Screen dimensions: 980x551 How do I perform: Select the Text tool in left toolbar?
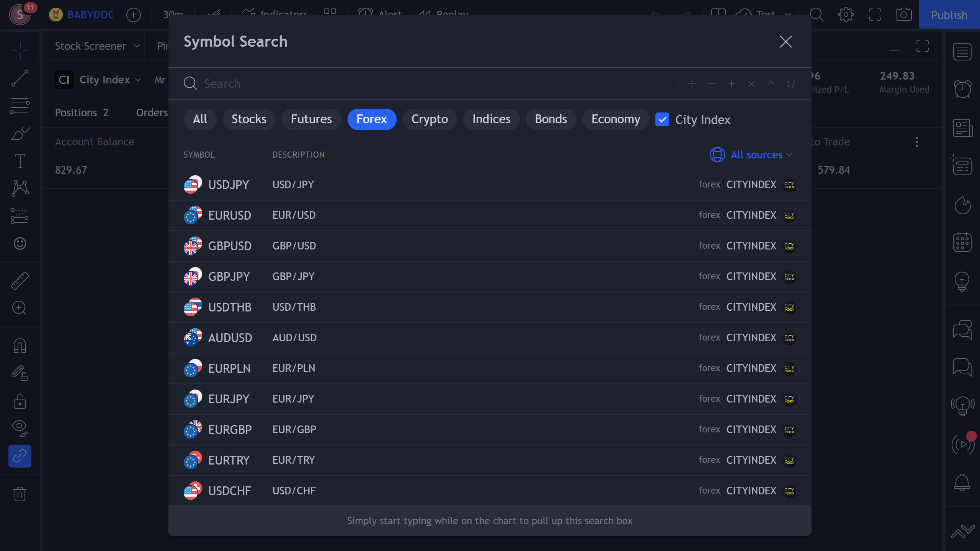click(20, 161)
